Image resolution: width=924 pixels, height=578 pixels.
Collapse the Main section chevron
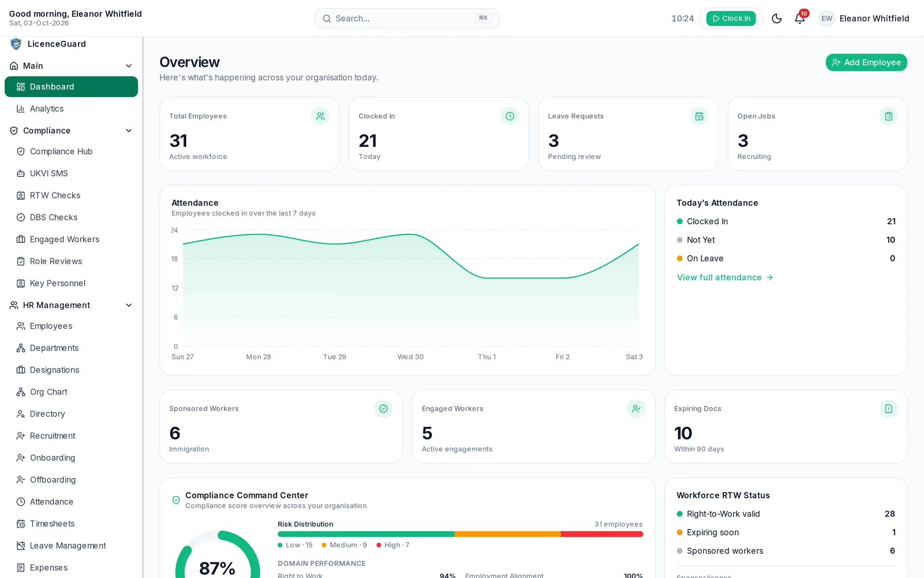click(129, 66)
